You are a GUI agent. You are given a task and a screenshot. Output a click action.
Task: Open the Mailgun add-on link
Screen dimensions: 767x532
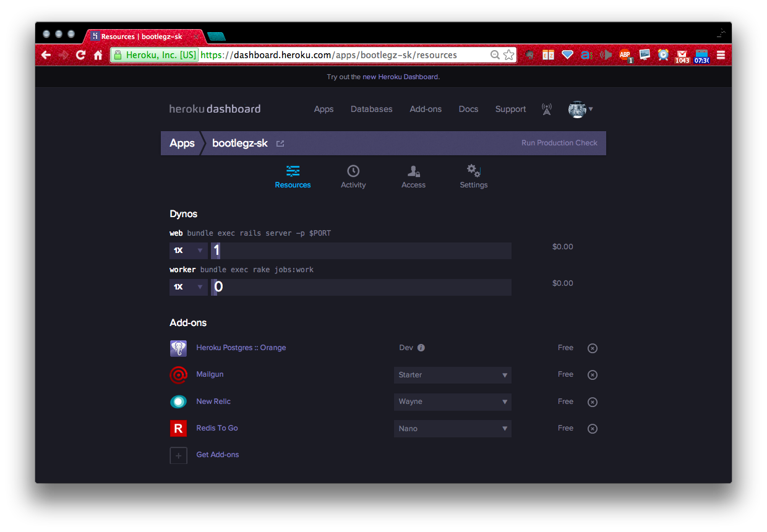(210, 374)
